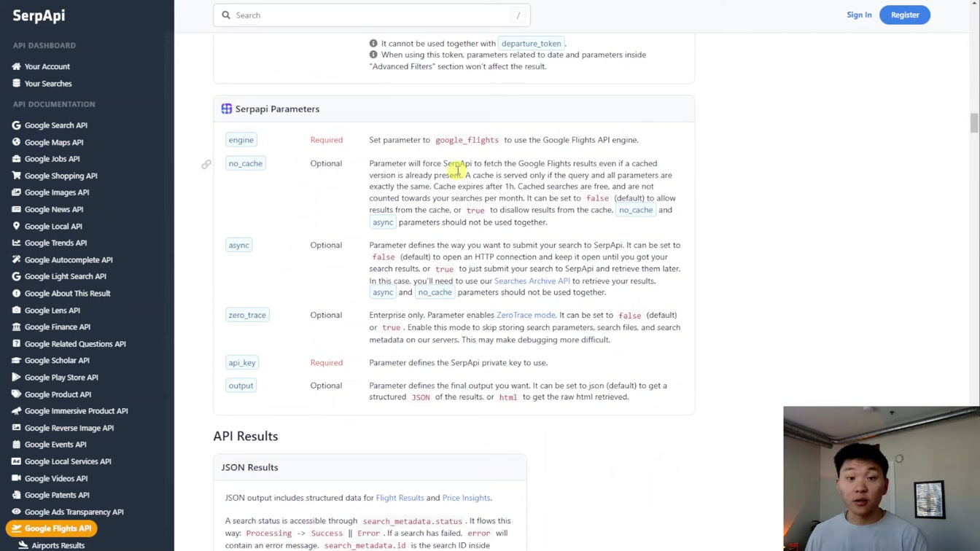Click the search_metadata.status code text

[x=412, y=521]
